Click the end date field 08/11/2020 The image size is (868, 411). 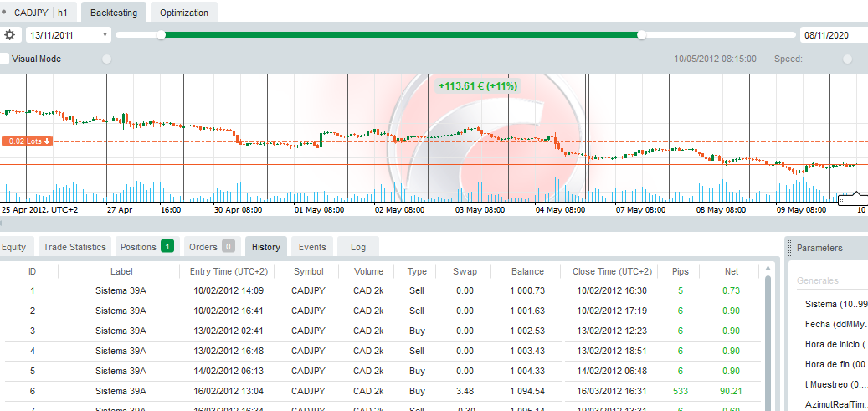(x=834, y=35)
